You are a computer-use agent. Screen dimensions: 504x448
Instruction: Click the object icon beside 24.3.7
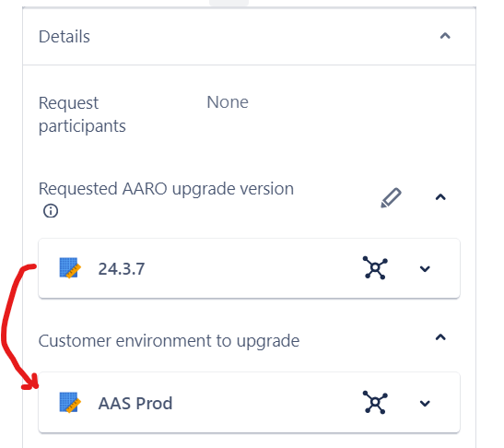pos(70,267)
